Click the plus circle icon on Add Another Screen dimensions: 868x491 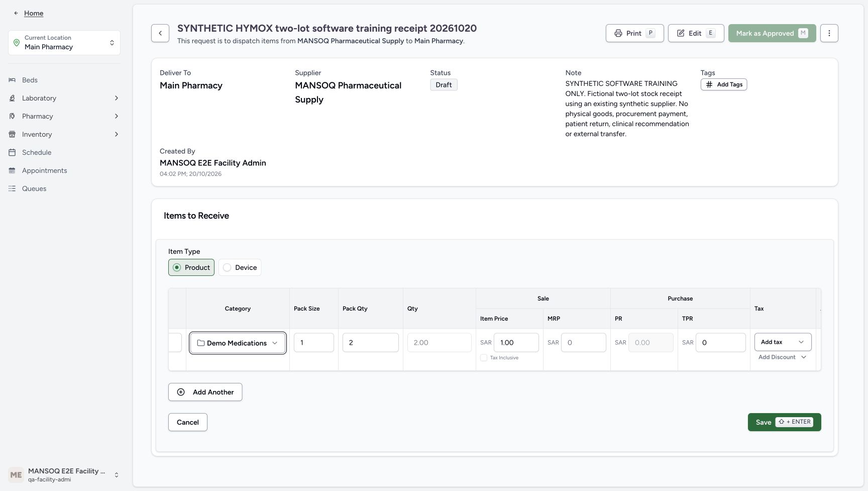181,392
